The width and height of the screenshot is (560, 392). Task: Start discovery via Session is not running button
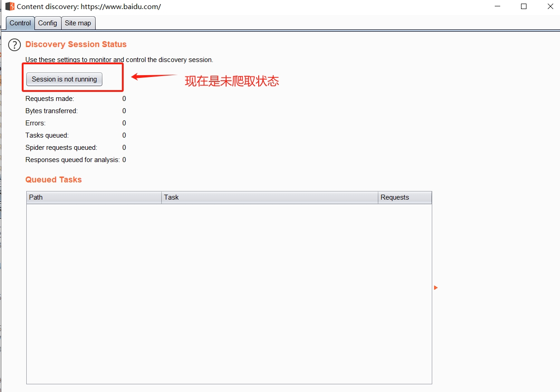[x=64, y=79]
